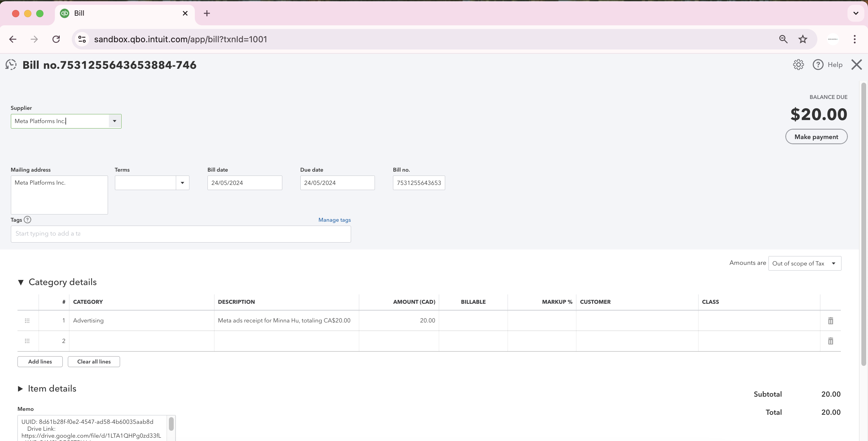Open tab search chevron button
The image size is (868, 441).
pos(856,14)
